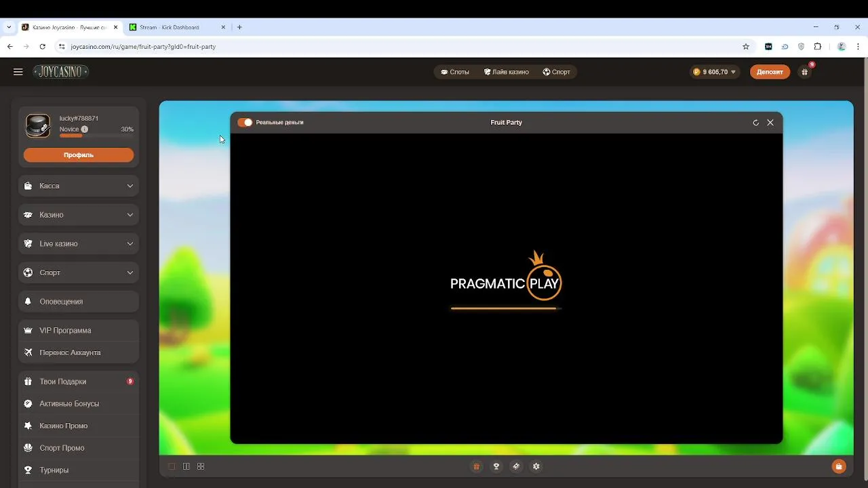
Task: Switch to four-game grid layout
Action: (x=201, y=466)
